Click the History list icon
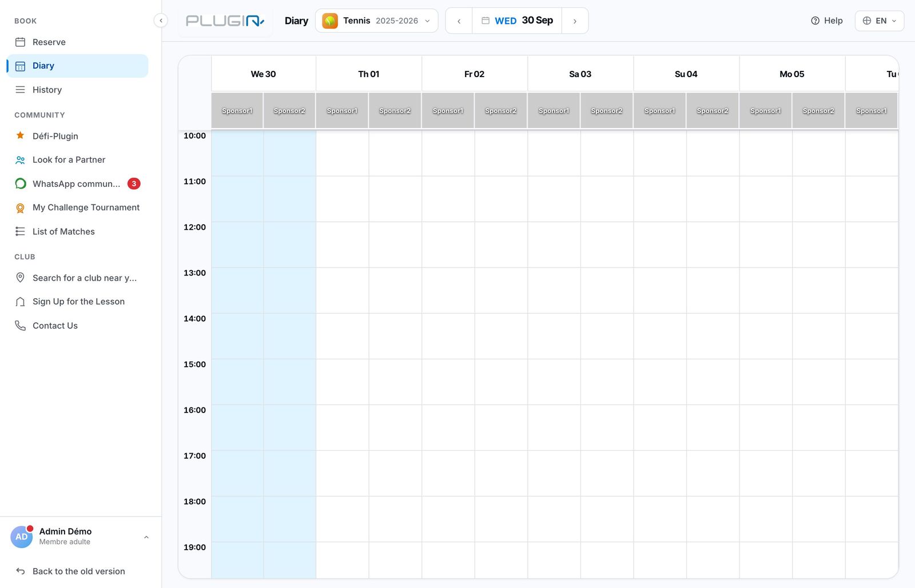The width and height of the screenshot is (915, 588). click(20, 90)
